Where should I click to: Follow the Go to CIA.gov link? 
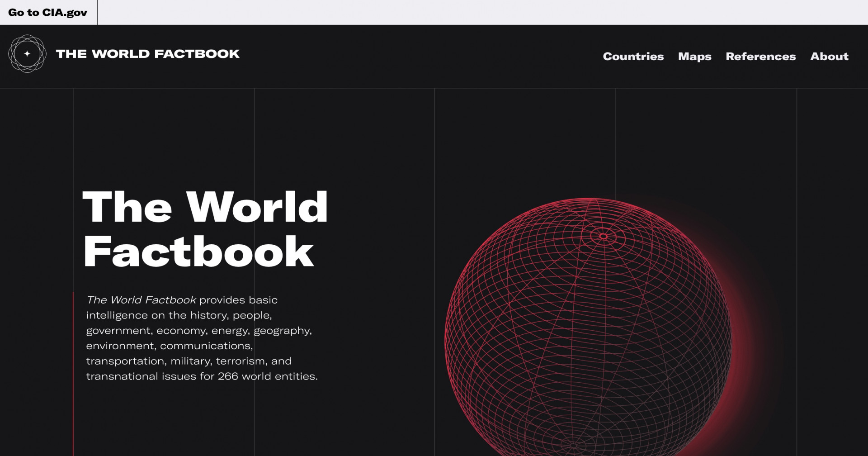point(48,13)
